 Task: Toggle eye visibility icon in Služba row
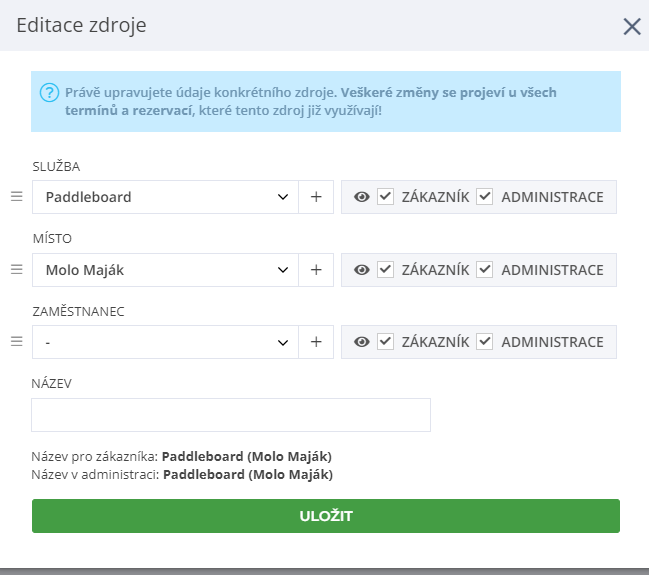362,197
